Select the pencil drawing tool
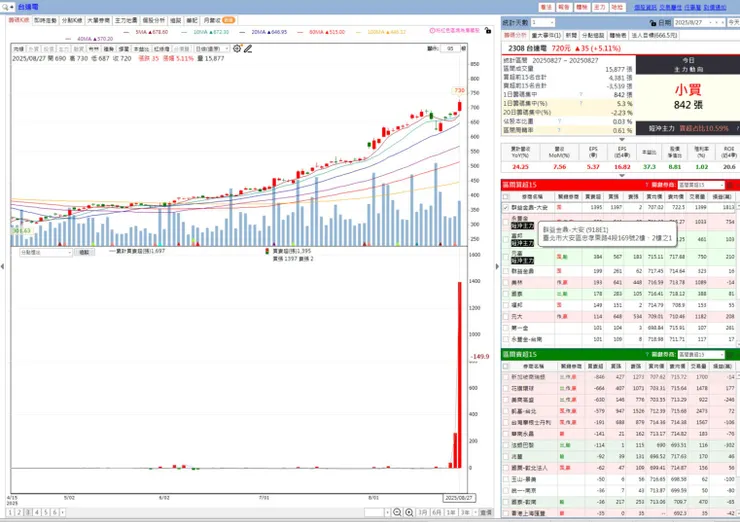This screenshot has height=522, width=740. (248, 49)
